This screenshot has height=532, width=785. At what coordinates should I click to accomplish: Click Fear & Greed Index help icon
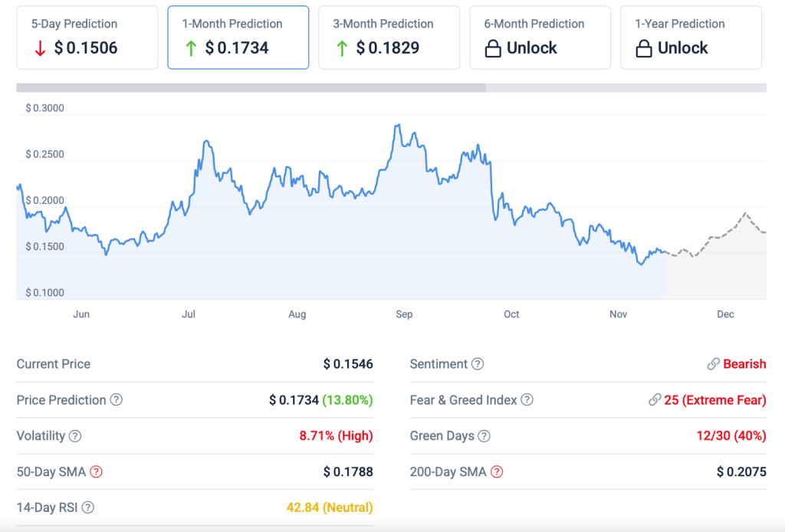click(527, 400)
